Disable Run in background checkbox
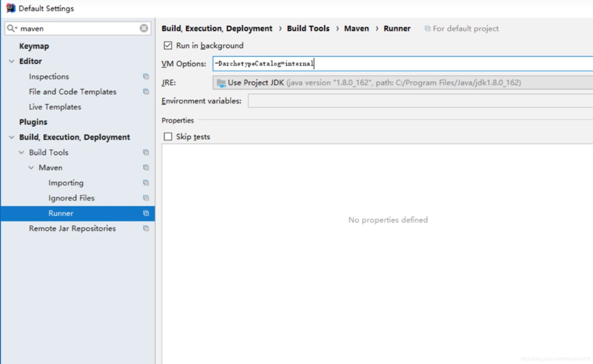The width and height of the screenshot is (593, 364). (x=168, y=45)
